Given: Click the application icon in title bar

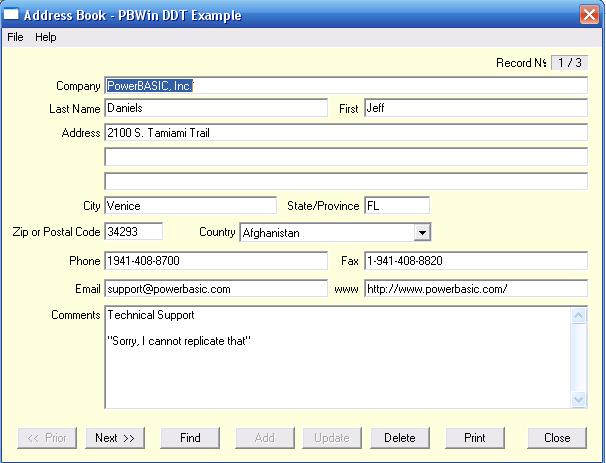Looking at the screenshot, I should coord(11,15).
